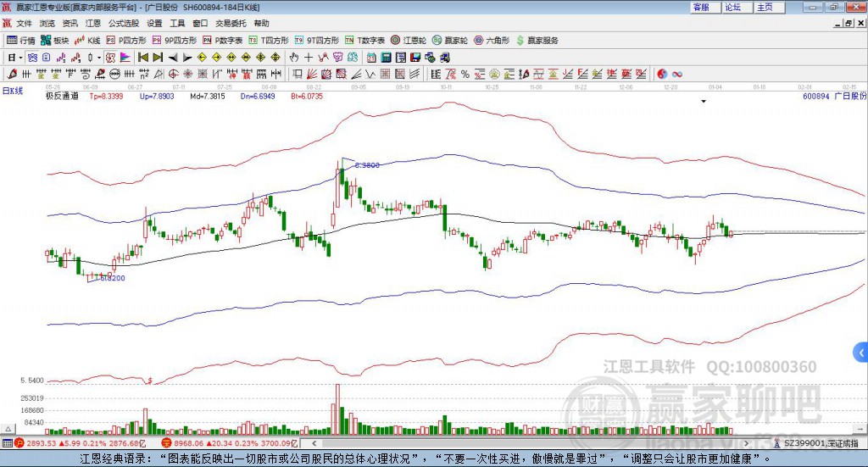
Task: Click the black left arrow icon
Action: click(x=173, y=58)
